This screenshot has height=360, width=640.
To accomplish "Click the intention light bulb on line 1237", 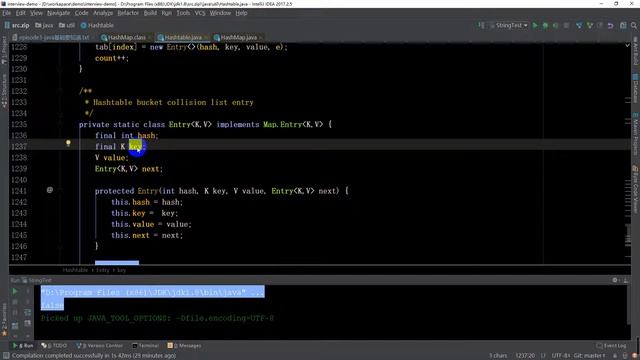I will tap(68, 143).
